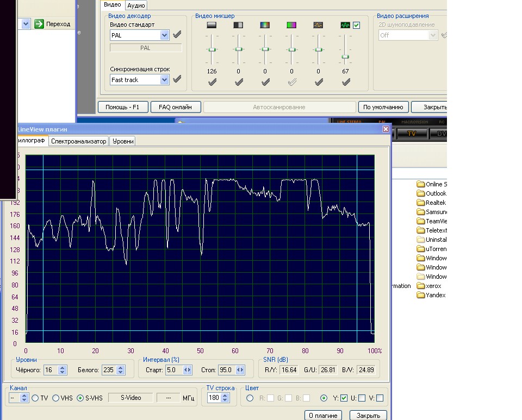Select the TV channel radio button
This screenshot has width=522, height=420.
(x=35, y=398)
